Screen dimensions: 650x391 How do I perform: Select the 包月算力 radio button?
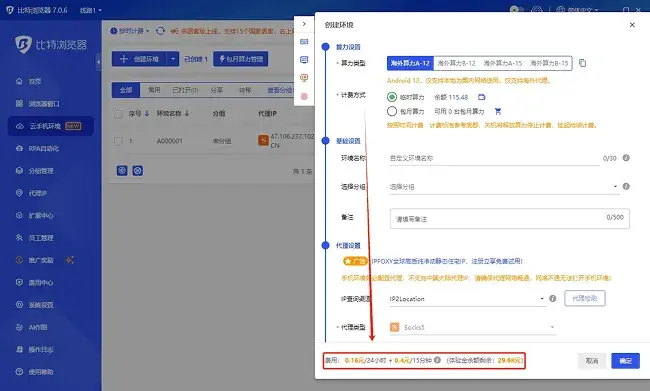coord(392,111)
